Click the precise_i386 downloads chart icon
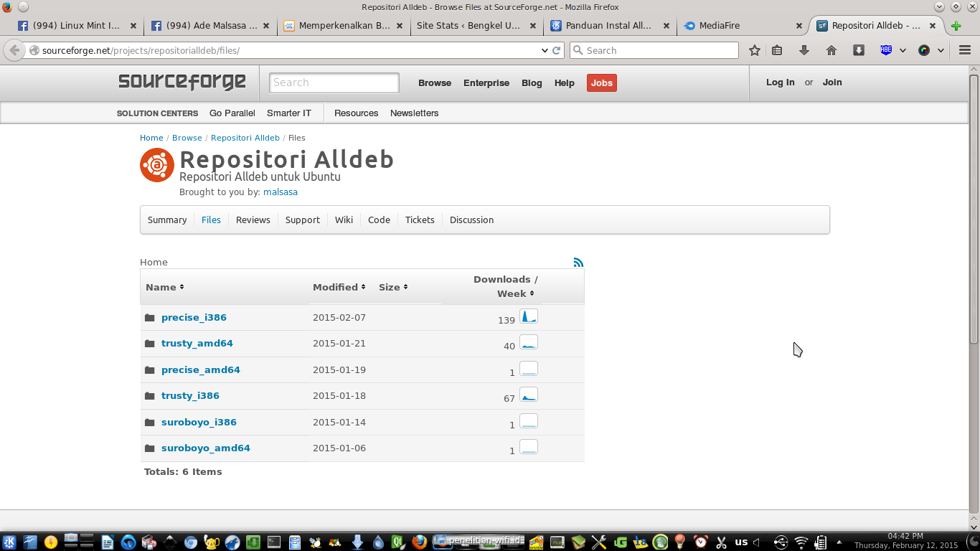Viewport: 980px width, 551px height. (529, 316)
